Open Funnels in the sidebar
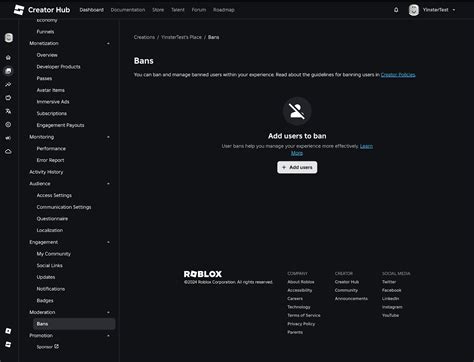The image size is (474, 362). [x=45, y=32]
